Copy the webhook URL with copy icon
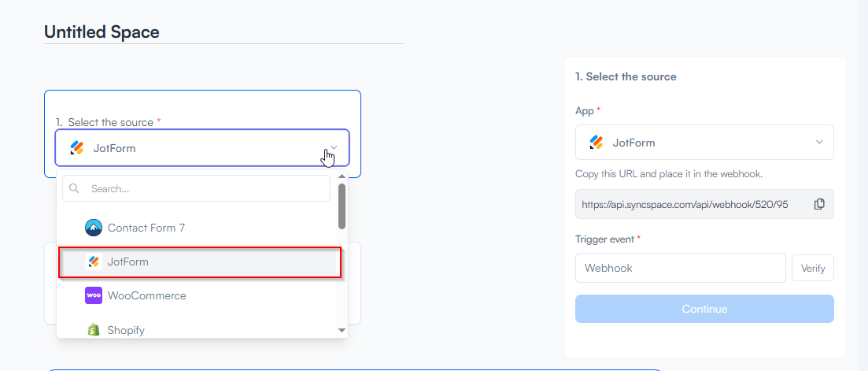The width and height of the screenshot is (868, 371). pos(819,204)
